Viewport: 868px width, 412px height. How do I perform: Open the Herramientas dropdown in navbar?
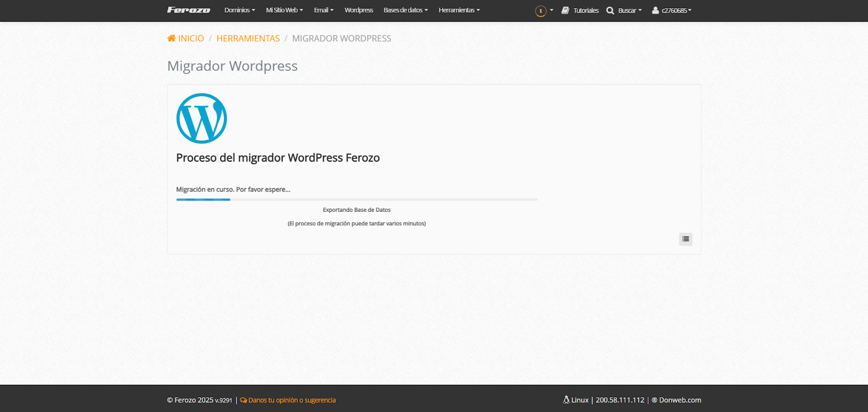459,10
